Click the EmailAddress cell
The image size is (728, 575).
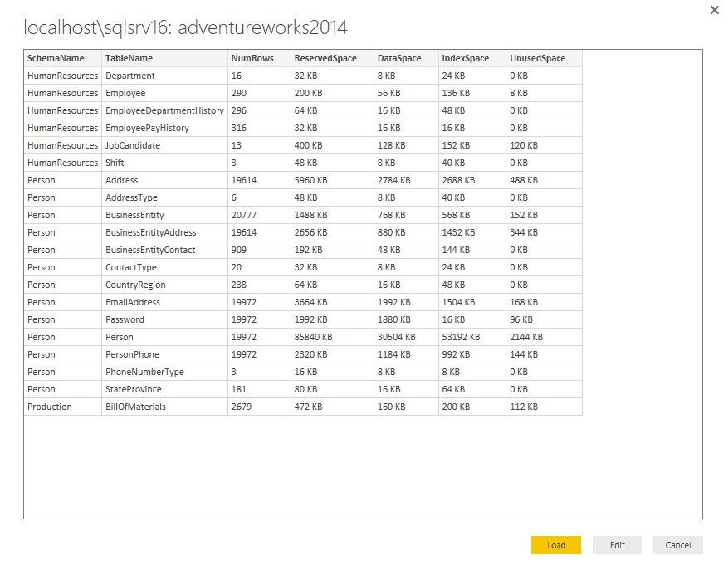pos(165,302)
